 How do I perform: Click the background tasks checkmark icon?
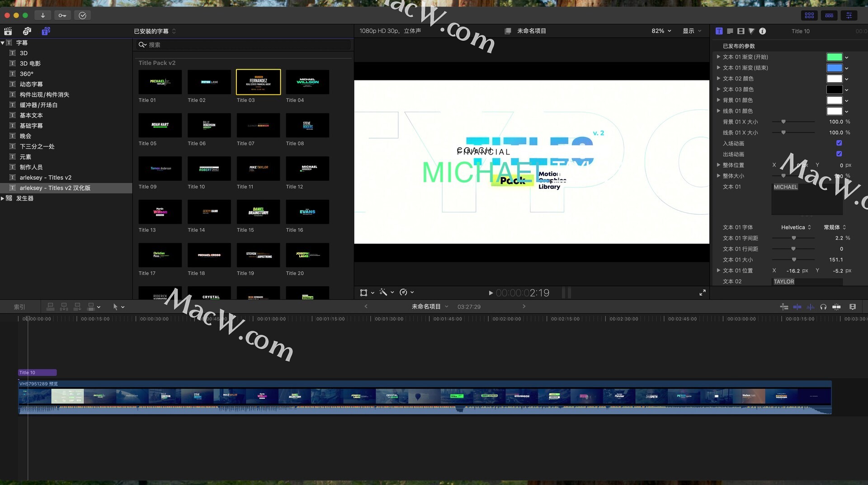coord(82,15)
